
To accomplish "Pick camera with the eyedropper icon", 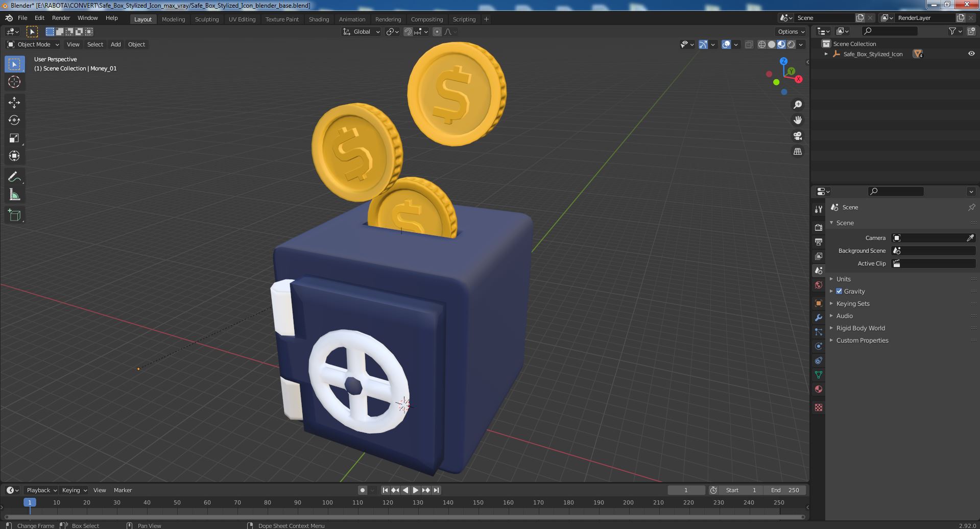I will pos(970,238).
